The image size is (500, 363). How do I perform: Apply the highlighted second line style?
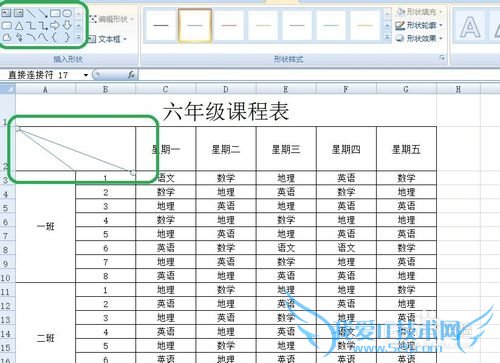click(x=195, y=25)
